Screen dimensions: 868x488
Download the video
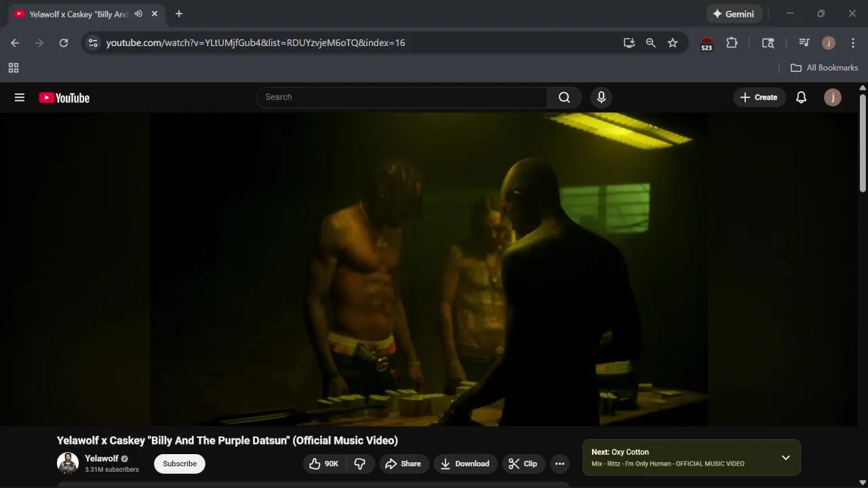pos(465,464)
